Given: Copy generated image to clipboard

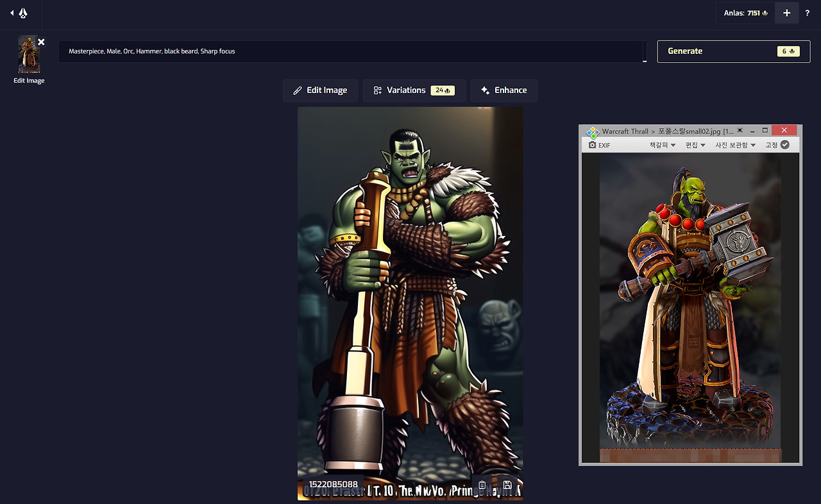Looking at the screenshot, I should pos(482,485).
